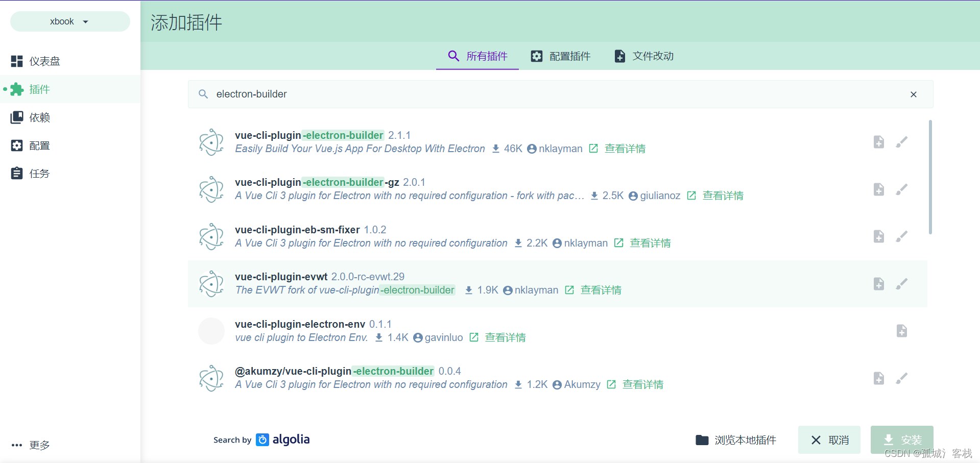The image size is (980, 463).
Task: Open external link icon beside Akumzy
Action: pyautogui.click(x=611, y=384)
